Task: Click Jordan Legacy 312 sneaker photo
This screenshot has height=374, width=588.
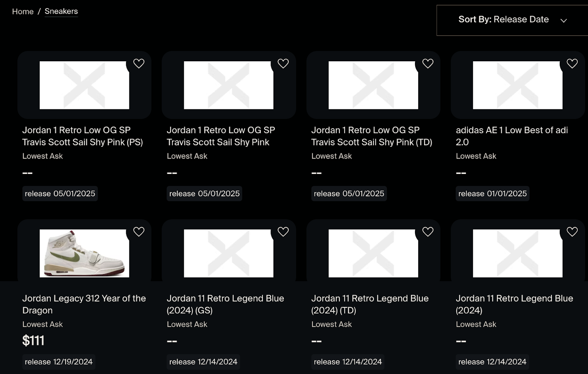Action: click(x=85, y=253)
